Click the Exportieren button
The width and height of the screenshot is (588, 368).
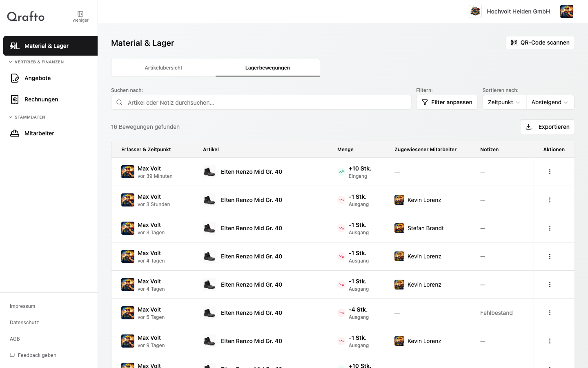547,127
